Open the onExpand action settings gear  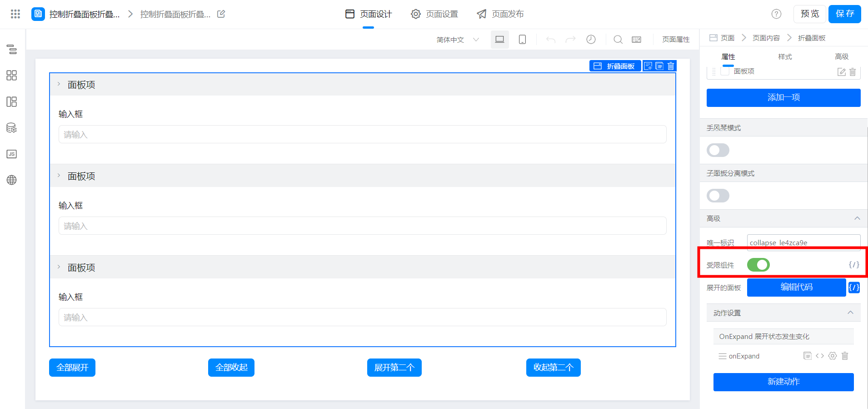tap(833, 356)
